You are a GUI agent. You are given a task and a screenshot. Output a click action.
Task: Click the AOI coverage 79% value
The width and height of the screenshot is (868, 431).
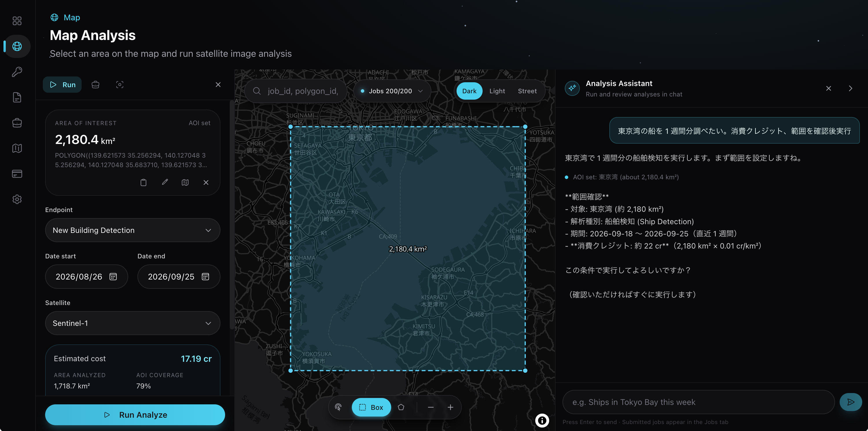[x=144, y=386]
